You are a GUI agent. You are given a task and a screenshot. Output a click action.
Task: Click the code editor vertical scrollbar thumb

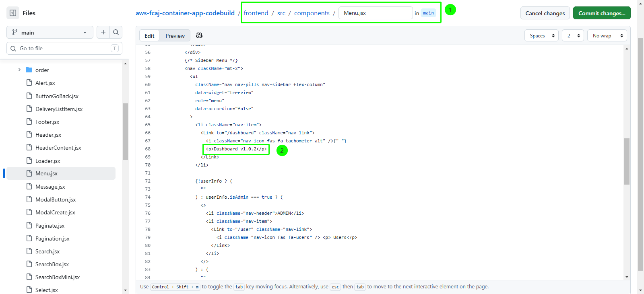point(627,161)
